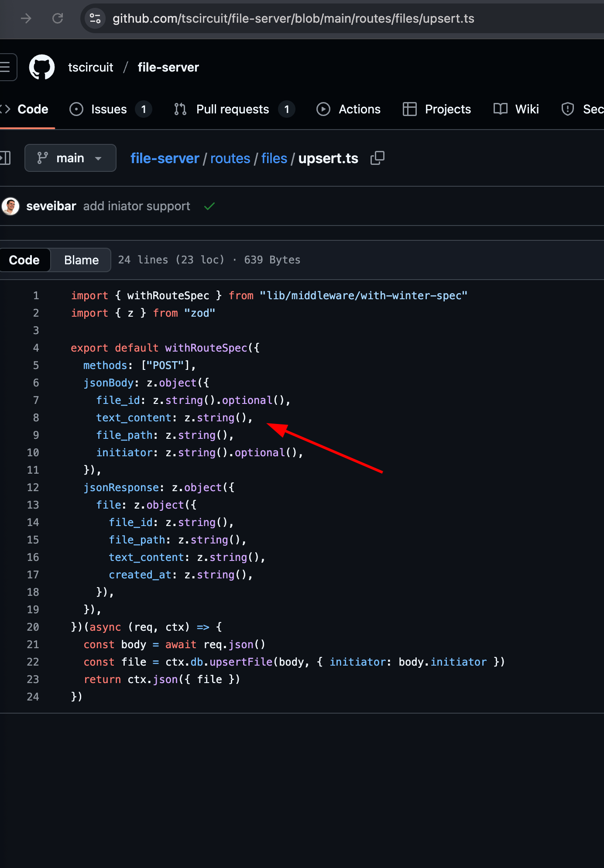The image size is (604, 868).
Task: Toggle the file tree side panel
Action: [5, 158]
